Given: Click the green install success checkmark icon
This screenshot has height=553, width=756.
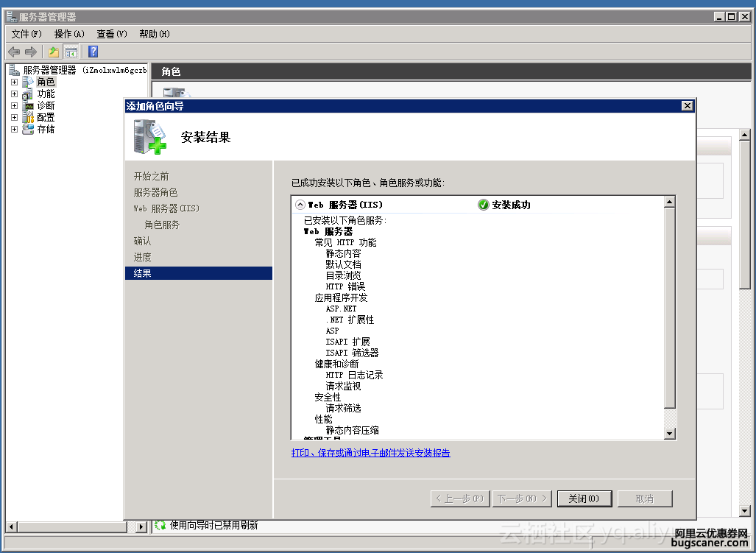Looking at the screenshot, I should (x=483, y=205).
